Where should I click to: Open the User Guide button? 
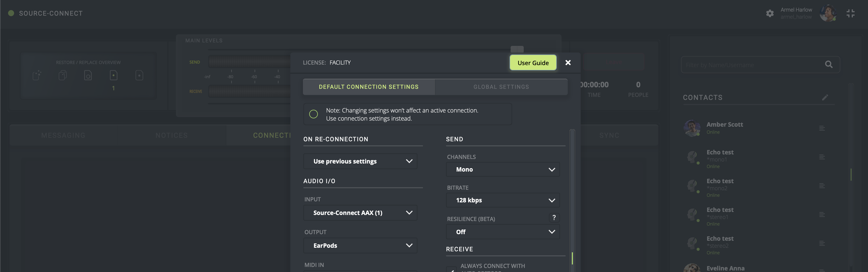tap(533, 63)
